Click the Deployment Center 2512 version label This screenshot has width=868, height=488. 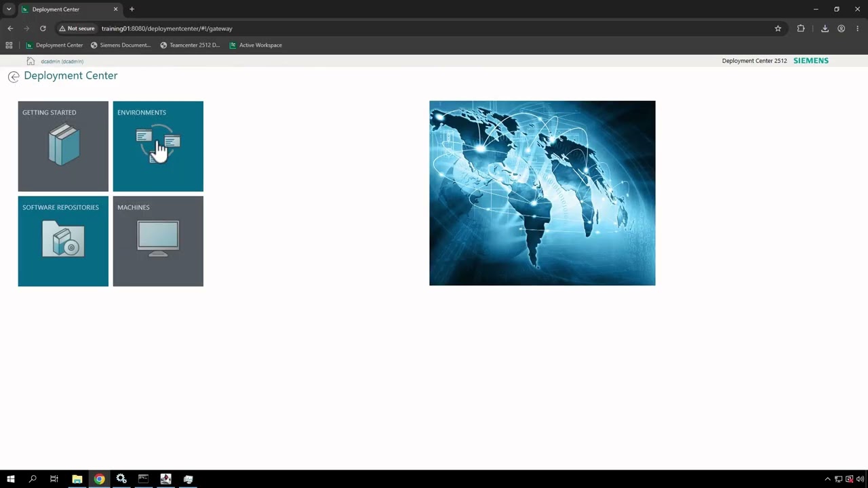tap(754, 61)
